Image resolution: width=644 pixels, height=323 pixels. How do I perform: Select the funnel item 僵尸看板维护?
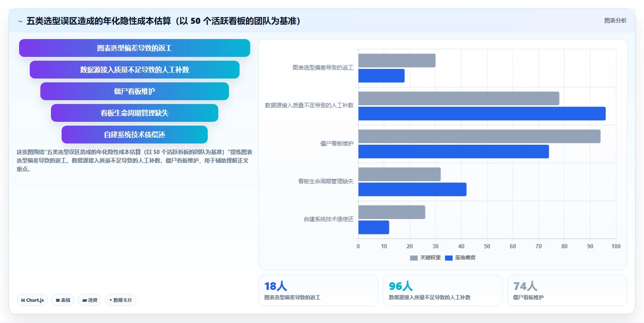point(135,91)
